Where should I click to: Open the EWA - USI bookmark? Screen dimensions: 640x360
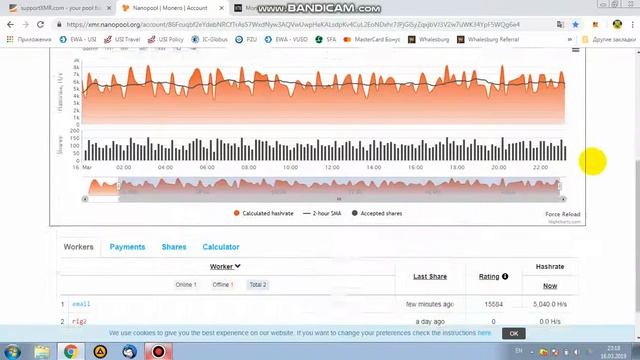click(x=78, y=40)
